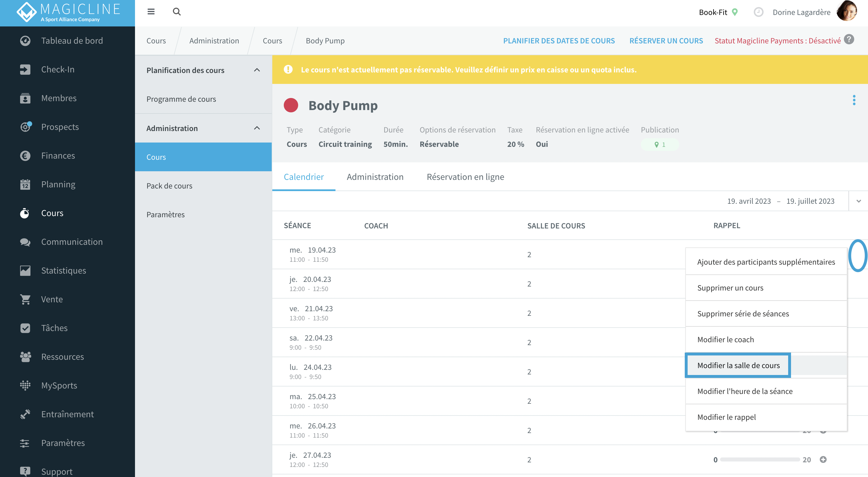
Task: Click the Finances euro icon
Action: [25, 155]
